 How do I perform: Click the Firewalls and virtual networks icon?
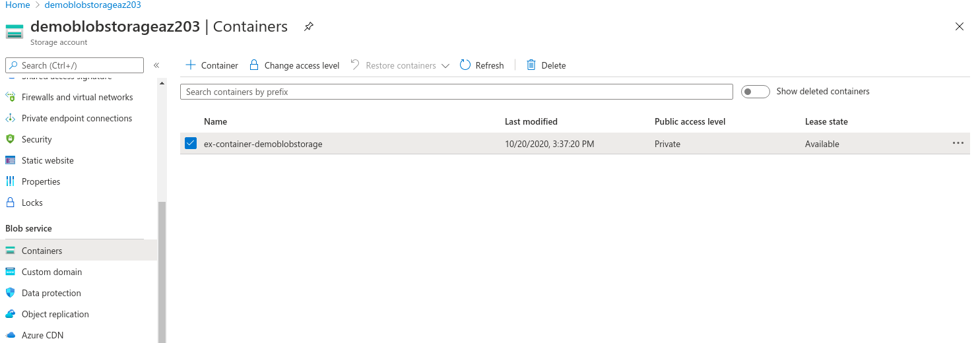pyautogui.click(x=10, y=97)
